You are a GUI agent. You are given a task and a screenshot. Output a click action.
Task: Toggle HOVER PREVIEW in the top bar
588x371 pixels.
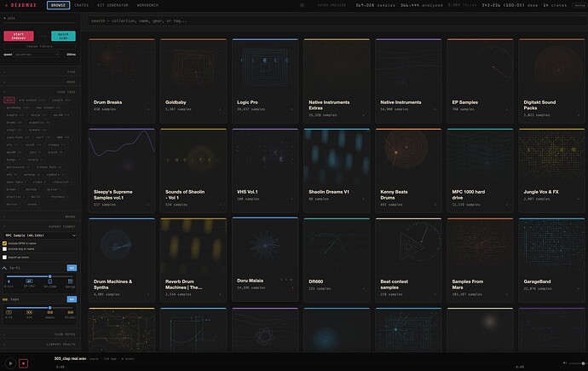coord(331,5)
